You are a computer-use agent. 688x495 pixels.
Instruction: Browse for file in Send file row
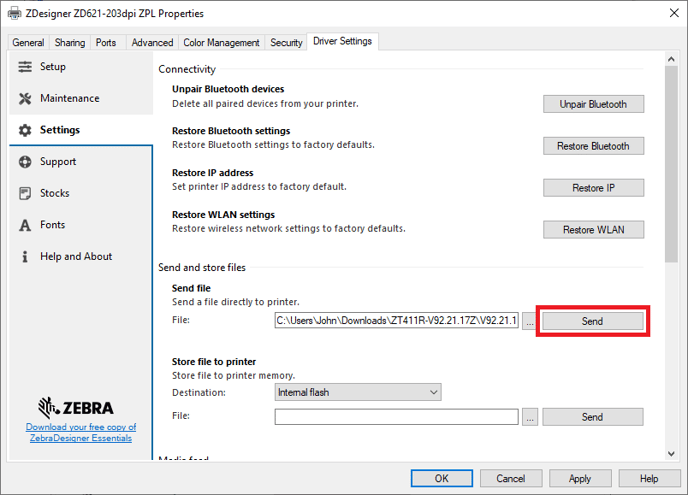click(530, 321)
